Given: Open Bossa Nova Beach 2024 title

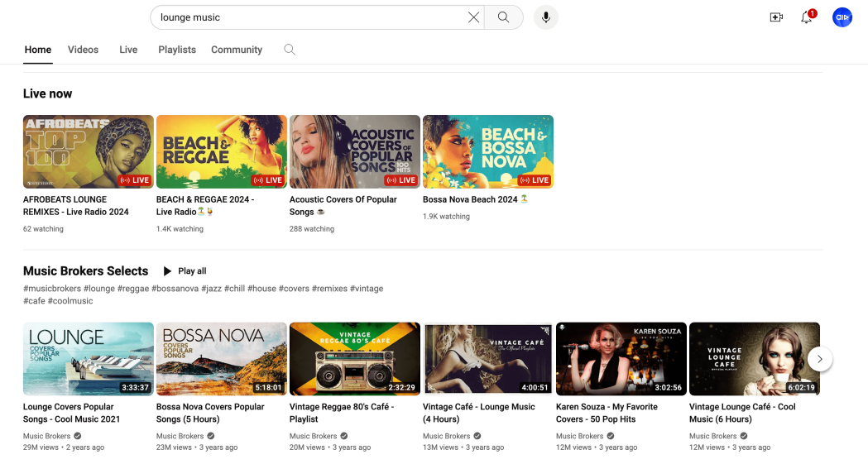Looking at the screenshot, I should (x=476, y=199).
